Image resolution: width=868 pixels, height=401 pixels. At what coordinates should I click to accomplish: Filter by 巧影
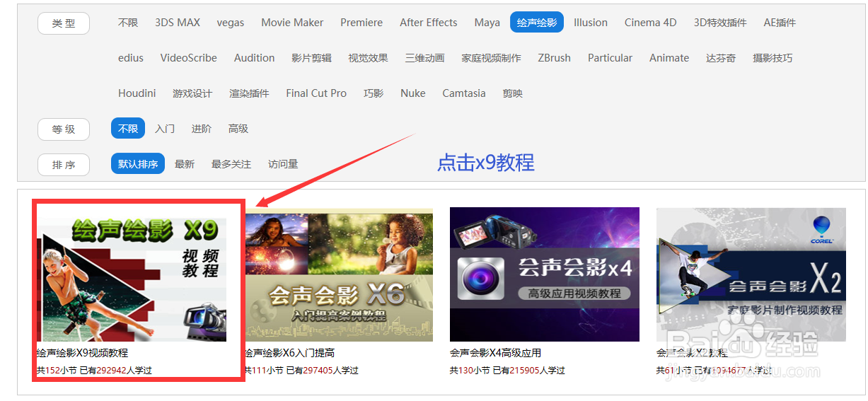[374, 93]
